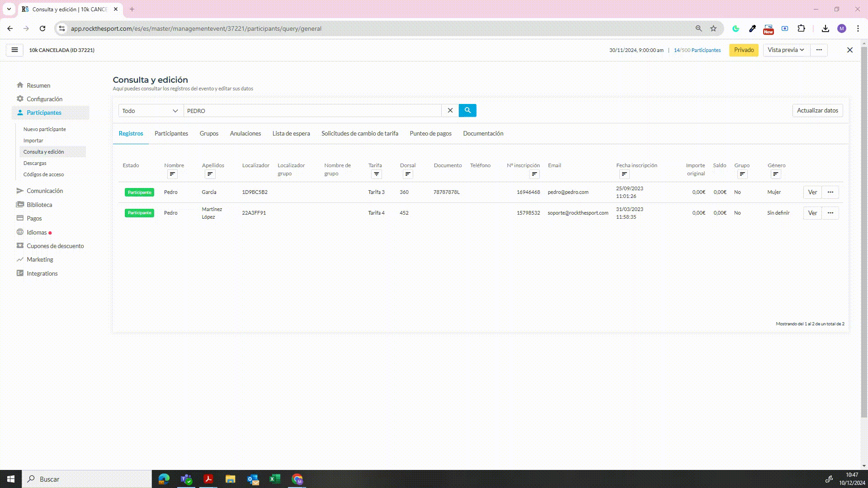
Task: Open Códigos de acceso submenu item
Action: 43,174
